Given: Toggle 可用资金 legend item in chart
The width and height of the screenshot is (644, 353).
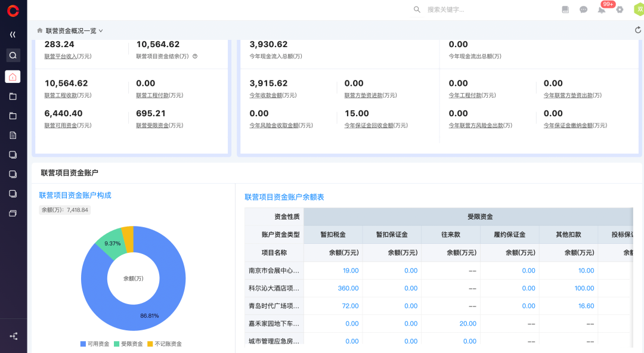Looking at the screenshot, I should [x=95, y=344].
